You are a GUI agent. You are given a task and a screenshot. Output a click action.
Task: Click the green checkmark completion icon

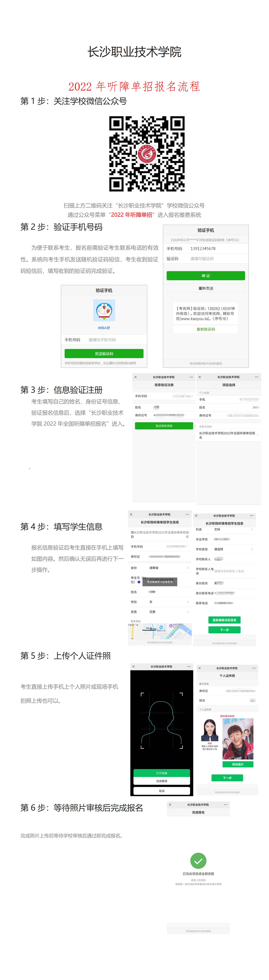[x=198, y=861]
